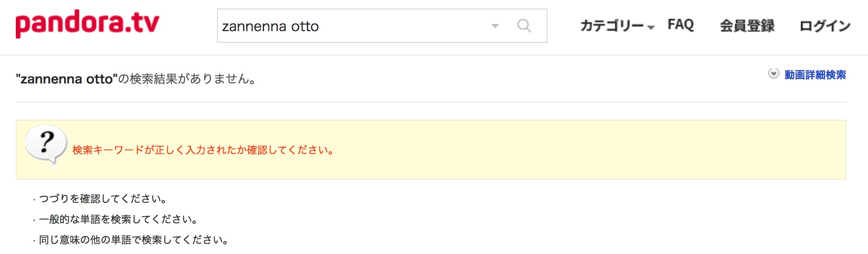Open the FAQ page
This screenshot has height=254, width=868.
coord(681,25)
